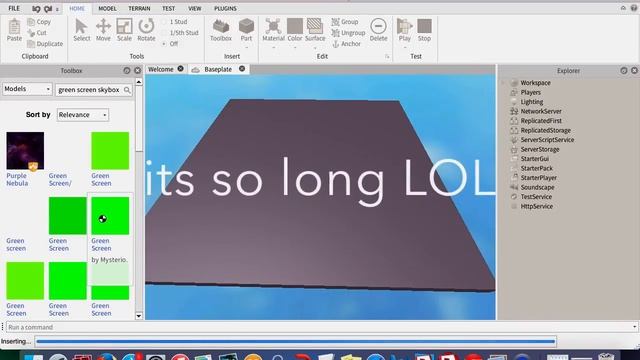The width and height of the screenshot is (640, 360).
Task: Select the 1/5th Stud snap option
Action: pyautogui.click(x=180, y=33)
